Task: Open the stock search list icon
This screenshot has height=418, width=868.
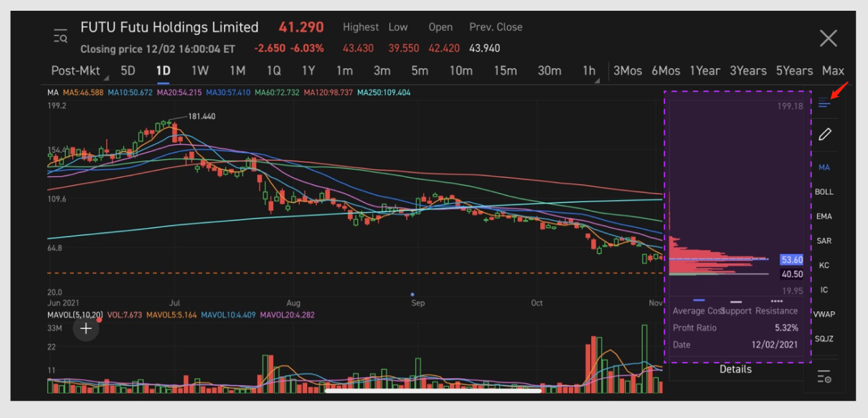Action: [x=60, y=36]
